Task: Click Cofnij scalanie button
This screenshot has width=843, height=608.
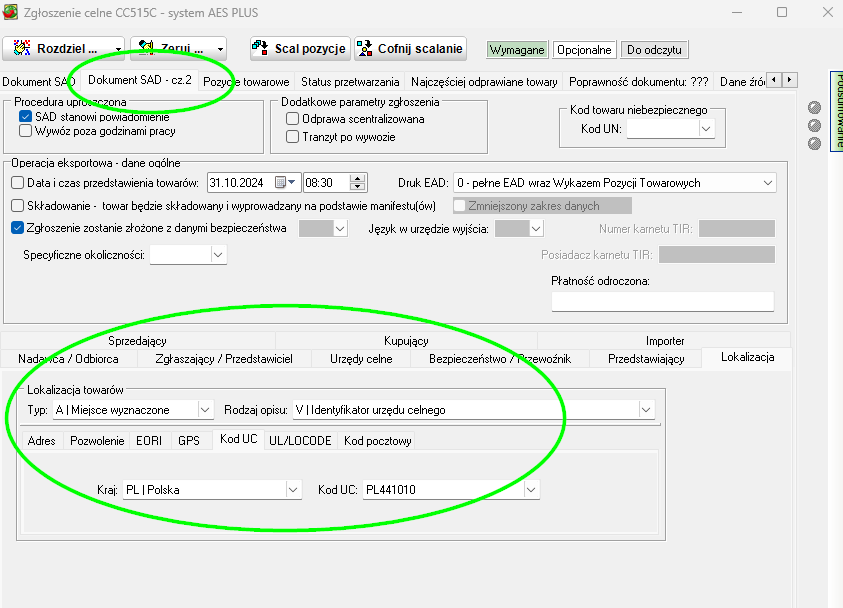Action: 410,49
